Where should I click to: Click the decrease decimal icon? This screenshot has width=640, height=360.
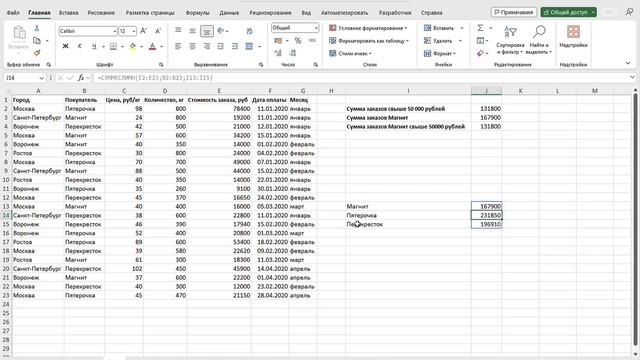(x=293, y=53)
